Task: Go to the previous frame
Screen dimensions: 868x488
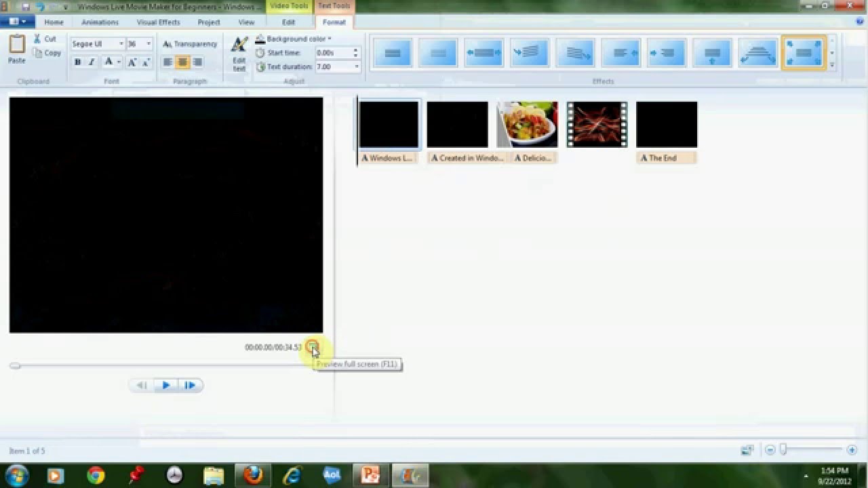Action: (x=142, y=385)
